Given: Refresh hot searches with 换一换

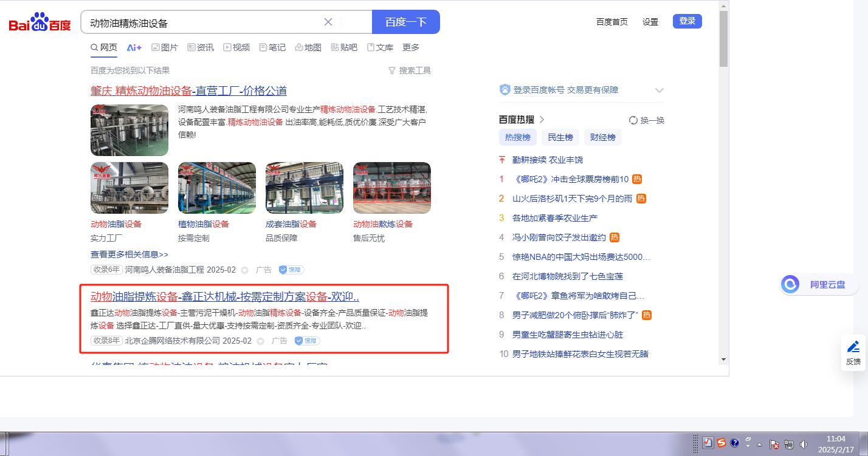Looking at the screenshot, I should click(x=647, y=120).
